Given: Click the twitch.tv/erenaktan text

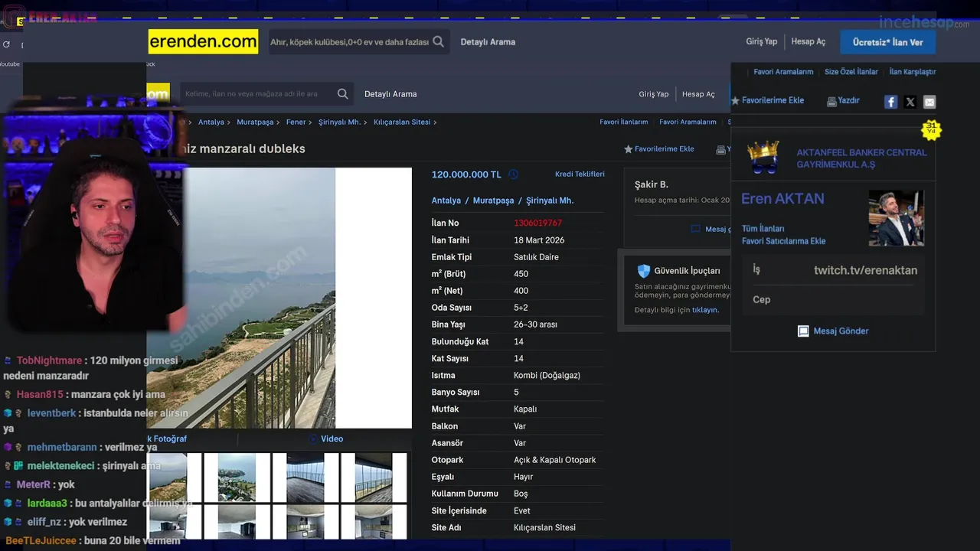Looking at the screenshot, I should (865, 270).
